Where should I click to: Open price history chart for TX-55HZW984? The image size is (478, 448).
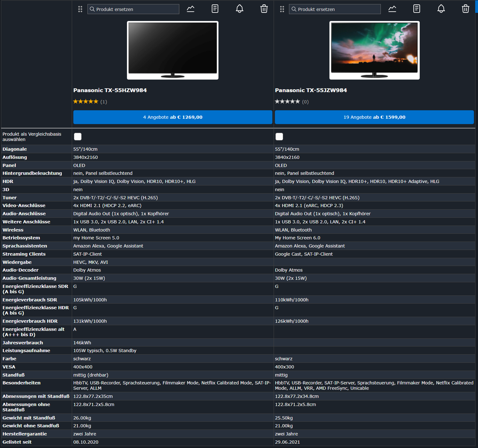pos(191,9)
